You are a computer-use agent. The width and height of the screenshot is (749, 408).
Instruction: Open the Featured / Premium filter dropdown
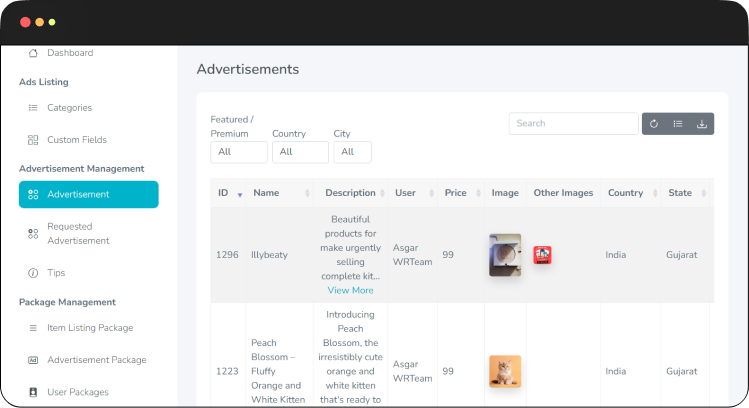[x=239, y=152]
